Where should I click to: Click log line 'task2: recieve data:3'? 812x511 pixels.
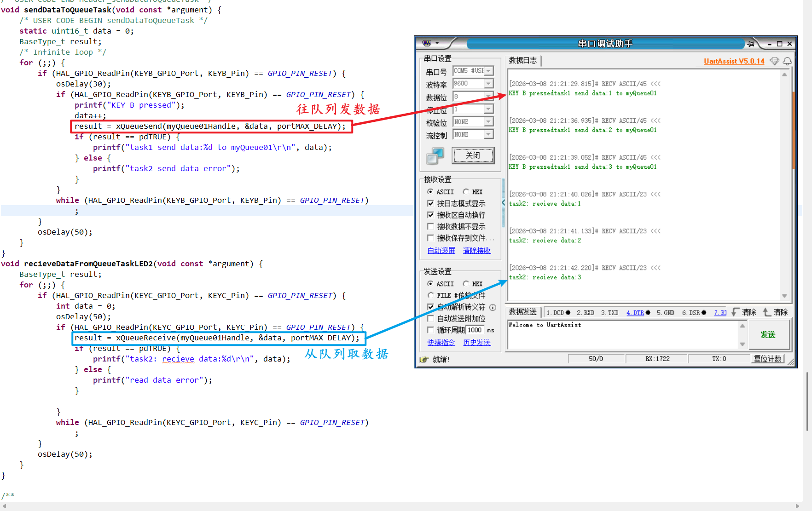(545, 277)
